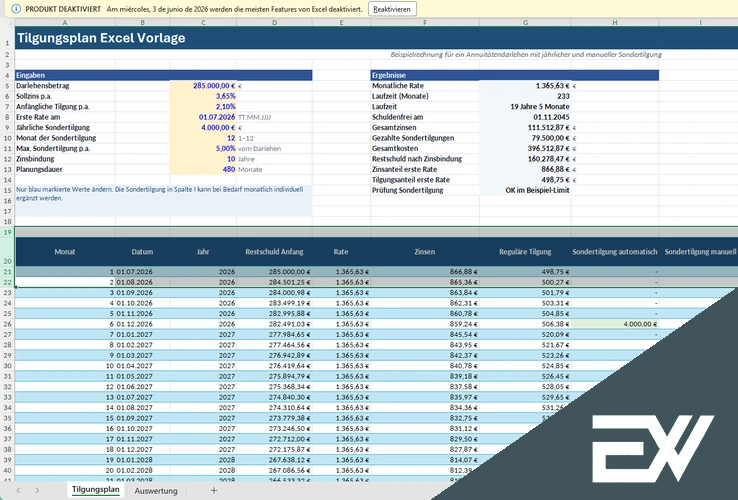
Task: Select the Restschuld cell 284.501,25 €
Action: pos(274,282)
